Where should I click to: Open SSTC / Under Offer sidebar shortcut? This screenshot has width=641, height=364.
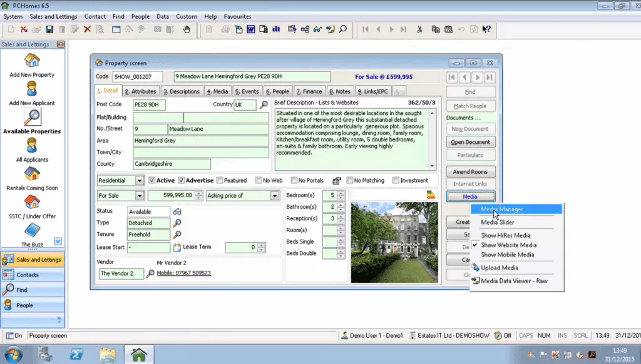32,207
